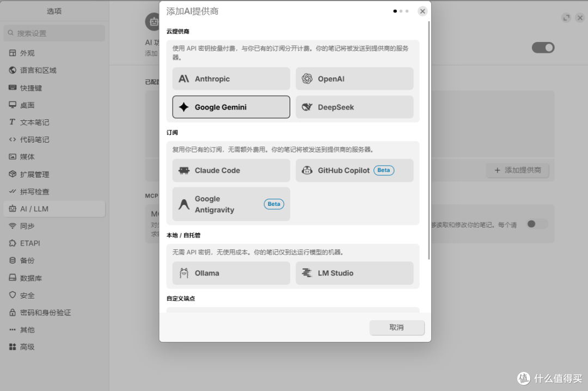Click the image icon for 媒体

coord(13,157)
